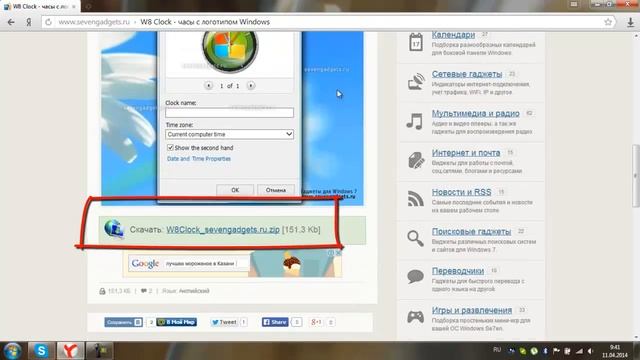Open the Интернет и почта link
Image resolution: width=640 pixels, height=360 pixels.
point(466,153)
